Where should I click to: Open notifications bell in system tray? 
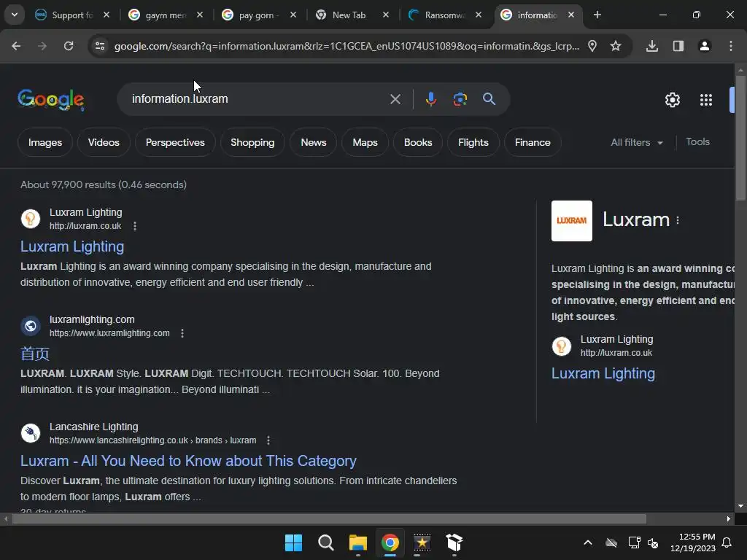click(727, 542)
